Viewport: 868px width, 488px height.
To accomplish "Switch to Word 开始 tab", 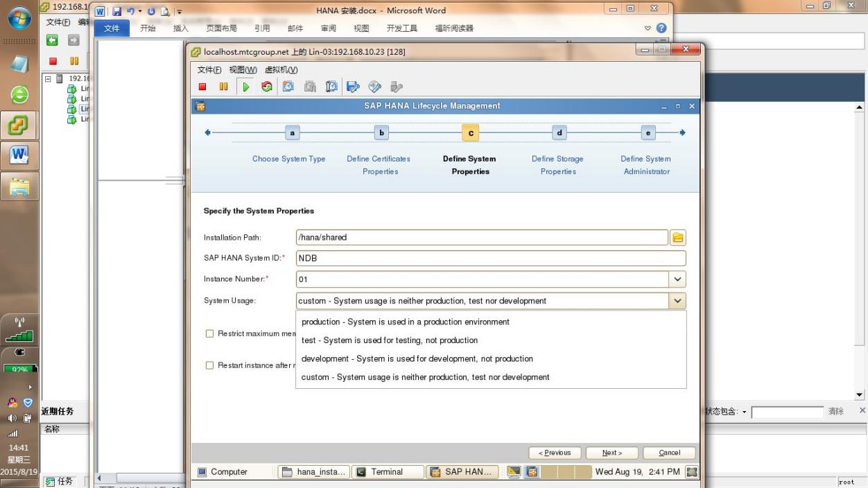I will (148, 28).
